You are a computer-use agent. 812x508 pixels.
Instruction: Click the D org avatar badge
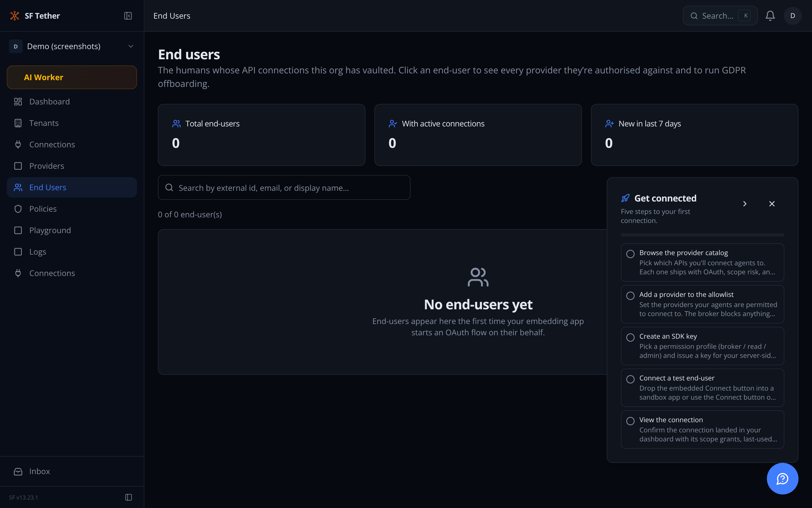tap(16, 46)
